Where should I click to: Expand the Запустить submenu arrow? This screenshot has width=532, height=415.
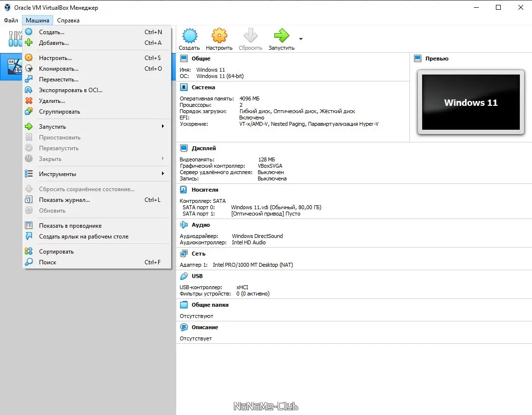pyautogui.click(x=163, y=126)
